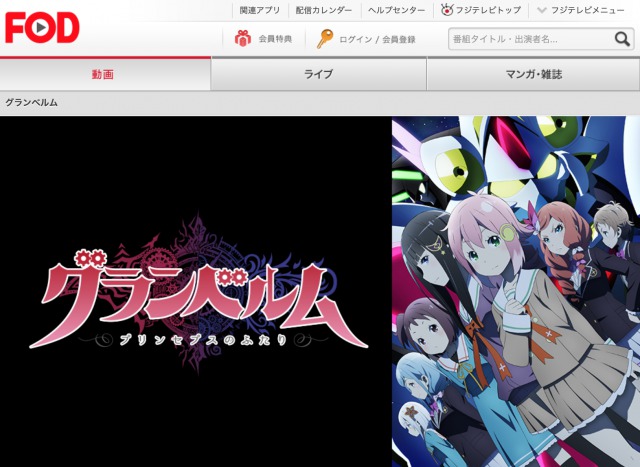Go to フジテレビトップ

(488, 10)
